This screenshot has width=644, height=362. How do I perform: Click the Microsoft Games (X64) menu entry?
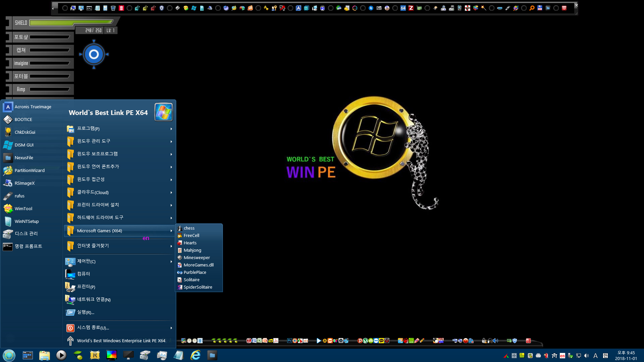(x=119, y=231)
